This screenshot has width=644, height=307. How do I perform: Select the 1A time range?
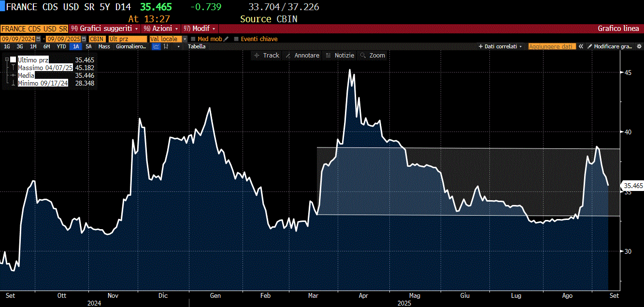point(76,46)
